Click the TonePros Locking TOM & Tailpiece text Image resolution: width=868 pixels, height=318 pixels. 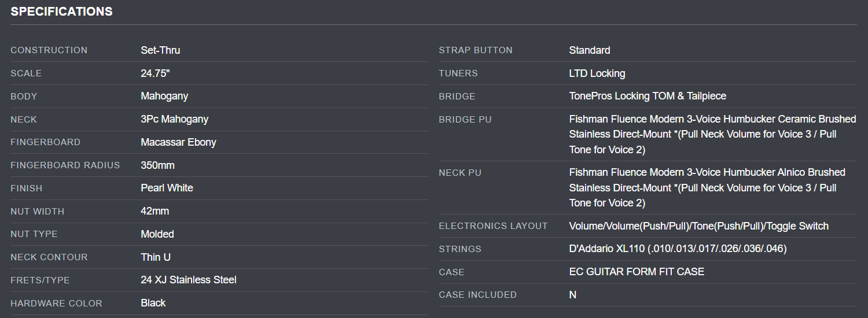[647, 96]
